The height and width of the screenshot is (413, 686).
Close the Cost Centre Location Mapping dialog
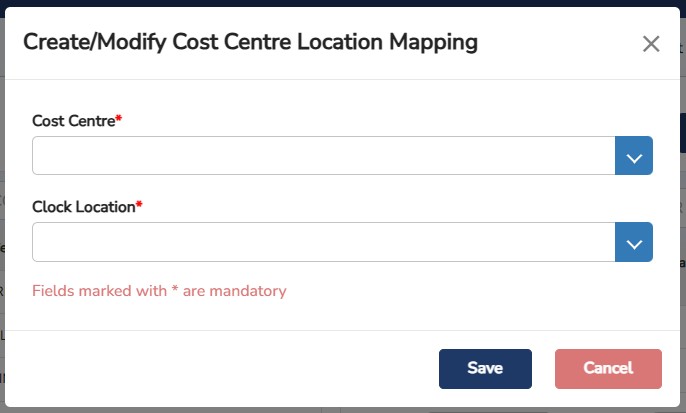[x=651, y=44]
